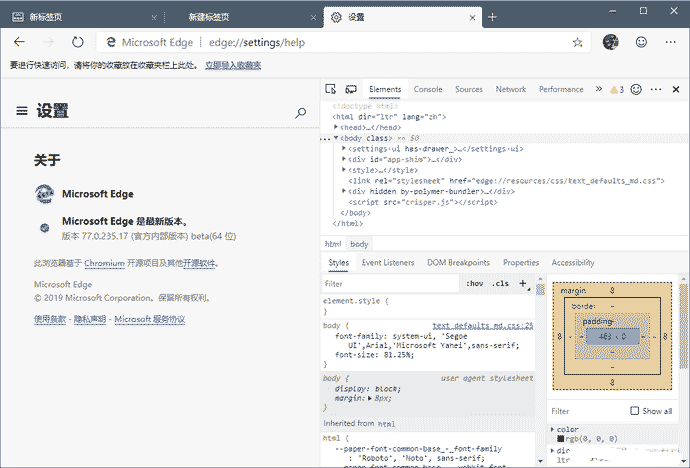
Task: Send feedback smiley in browser toolbar
Action: click(641, 42)
